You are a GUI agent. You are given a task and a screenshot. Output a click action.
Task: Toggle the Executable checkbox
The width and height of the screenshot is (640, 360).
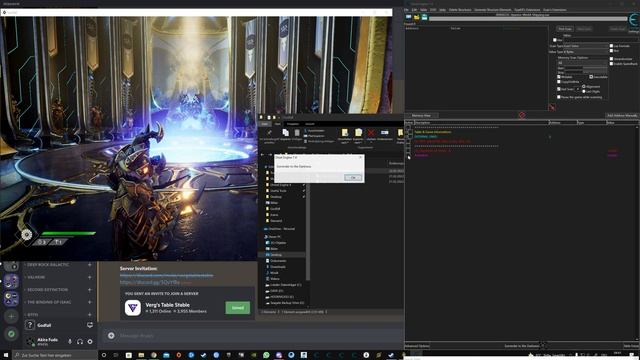(x=591, y=77)
